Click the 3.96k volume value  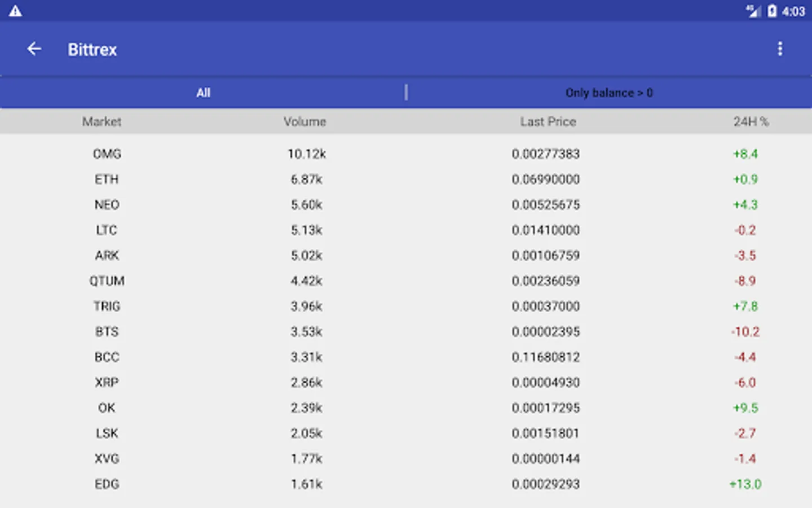(307, 306)
